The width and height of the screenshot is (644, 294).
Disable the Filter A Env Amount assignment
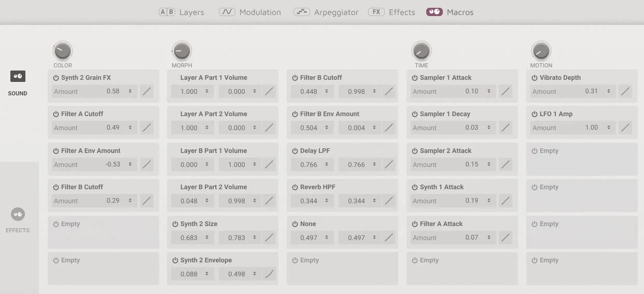(56, 151)
